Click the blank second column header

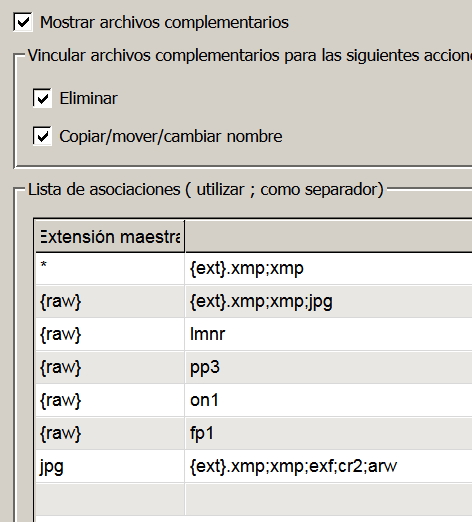(x=328, y=236)
